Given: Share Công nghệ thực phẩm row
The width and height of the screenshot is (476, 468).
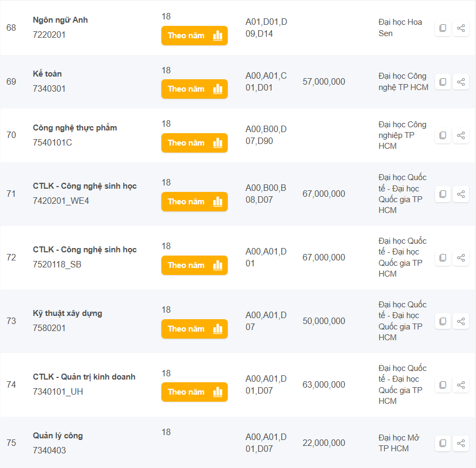Looking at the screenshot, I should point(461,135).
